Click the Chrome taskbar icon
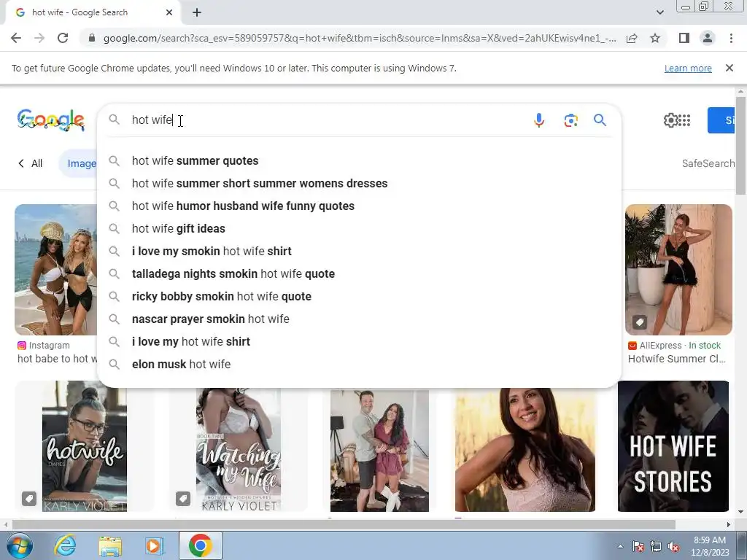Screen dimensions: 747x560 pos(200,545)
